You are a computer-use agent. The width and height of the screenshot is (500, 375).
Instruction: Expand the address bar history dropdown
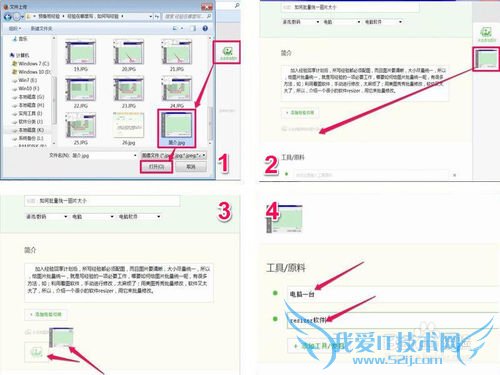coord(151,16)
